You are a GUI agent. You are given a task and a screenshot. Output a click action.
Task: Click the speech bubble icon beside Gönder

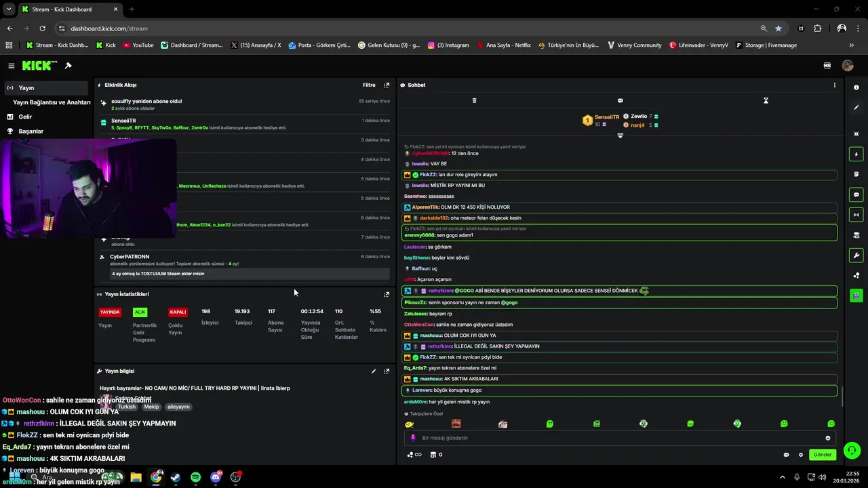click(786, 455)
